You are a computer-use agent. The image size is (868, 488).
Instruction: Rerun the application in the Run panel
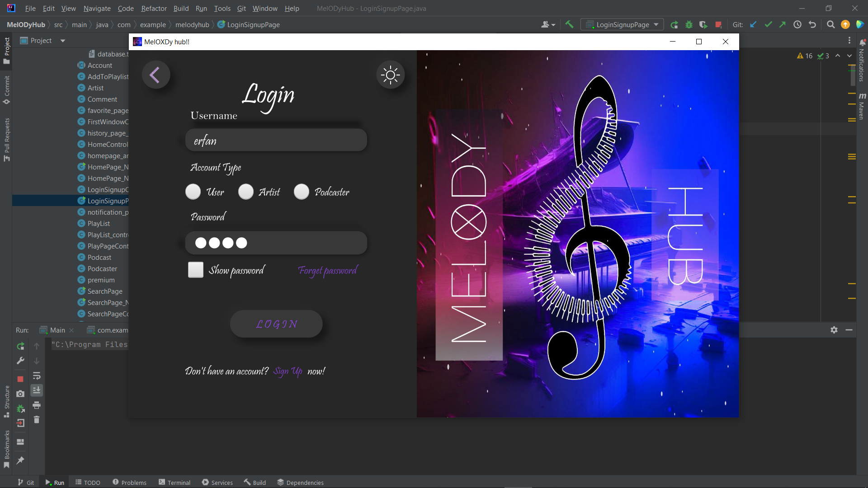pos(20,346)
